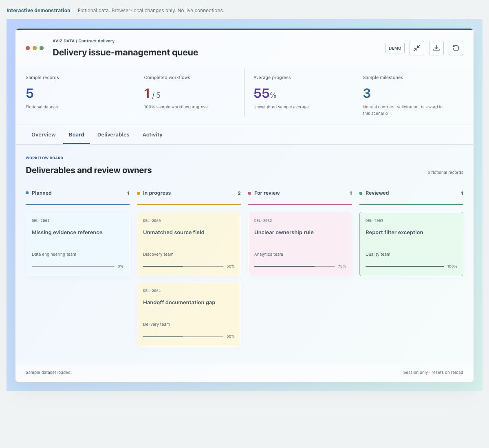Click the 50% progress bar on DEL-2064

(x=183, y=336)
